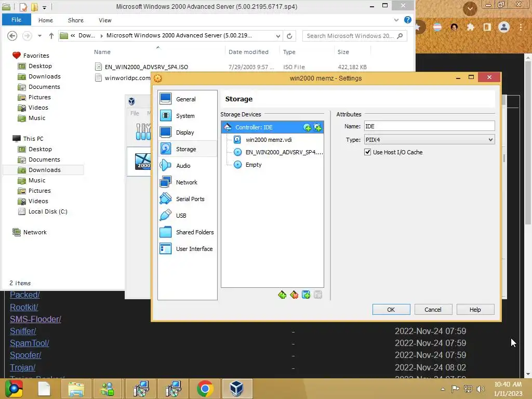
Task: Add hard disk to IDE controller
Action: 317,128
